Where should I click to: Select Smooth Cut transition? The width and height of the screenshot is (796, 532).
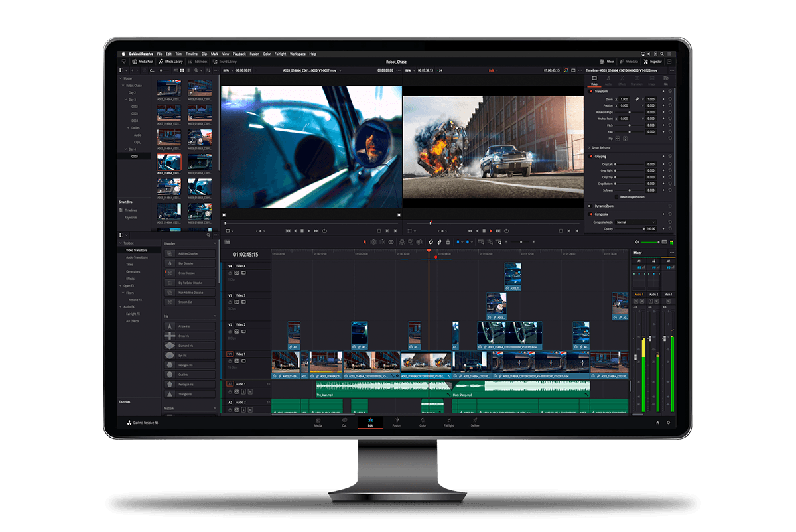coord(190,302)
